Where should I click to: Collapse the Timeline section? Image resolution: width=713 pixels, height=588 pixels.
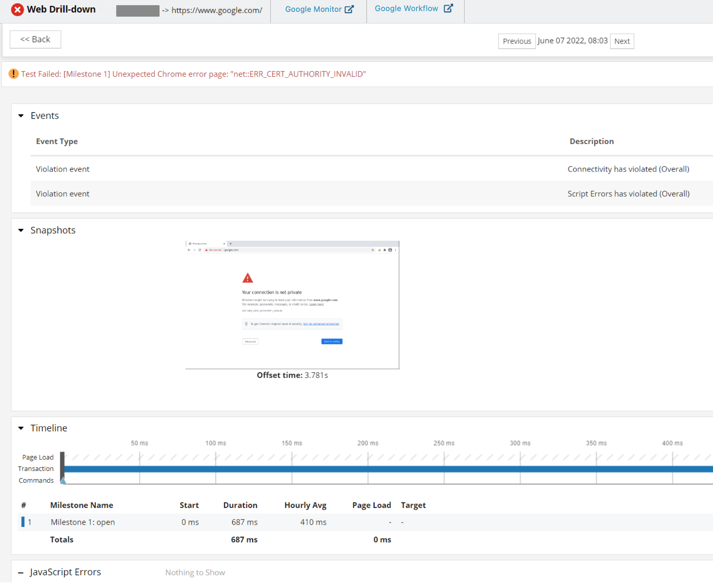[x=21, y=428]
